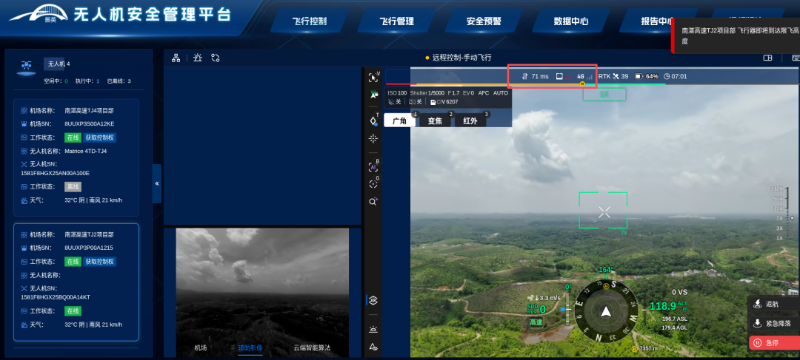Click the 紧急降落 emergency landing button
Screen dimensions: 800x360
[x=774, y=323]
